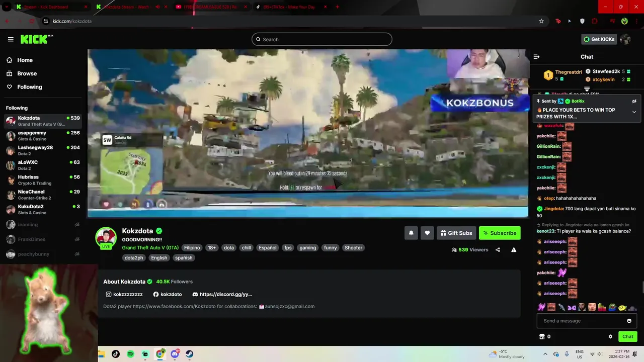Viewport: 644px width, 362px height.
Task: Bookmark this page with star icon
Action: tap(541, 21)
